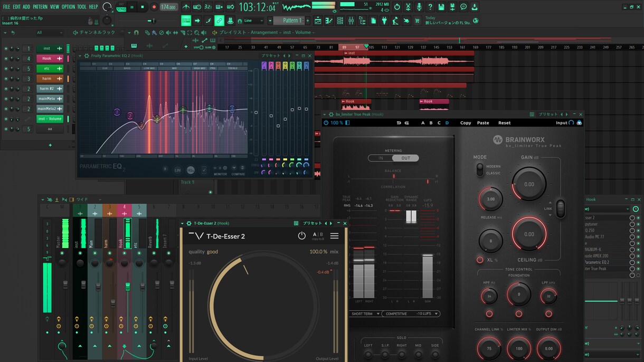Open the channel rack view icon
The image size is (644, 362).
(x=340, y=21)
